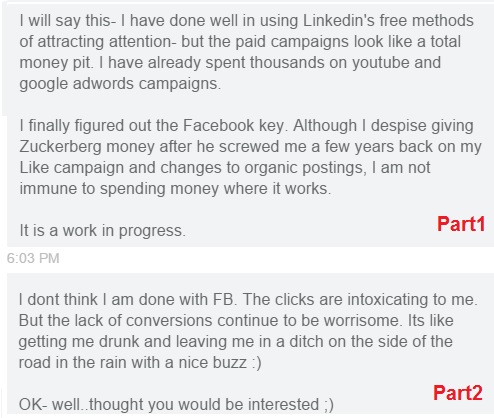Click the 'google adwords campaigns.' line
This screenshot has height=418, width=494.
[120, 84]
